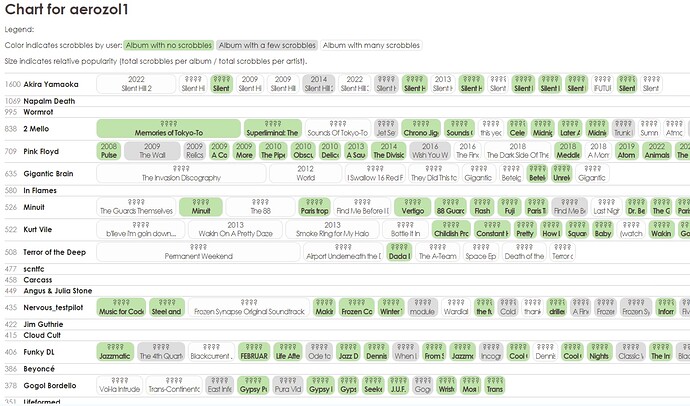
Task: Click The 4th Quarter album tile
Action: point(161,351)
